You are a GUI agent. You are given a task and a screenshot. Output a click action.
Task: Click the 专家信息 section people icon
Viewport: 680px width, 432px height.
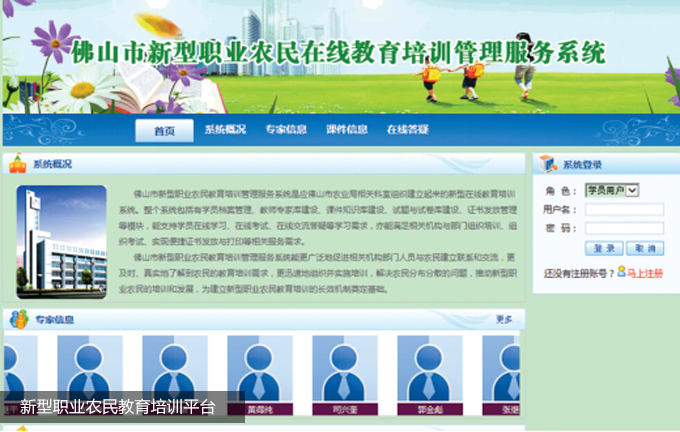18,319
